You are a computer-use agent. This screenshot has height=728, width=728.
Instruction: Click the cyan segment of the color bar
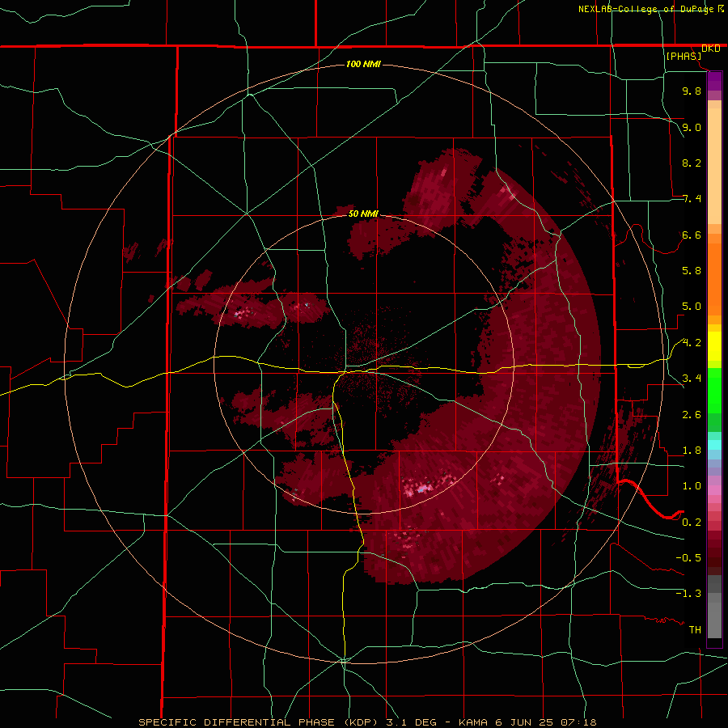[714, 445]
